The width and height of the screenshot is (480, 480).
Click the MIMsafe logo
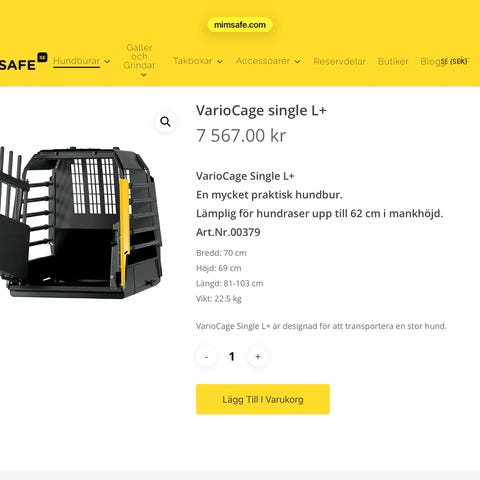pyautogui.click(x=23, y=62)
